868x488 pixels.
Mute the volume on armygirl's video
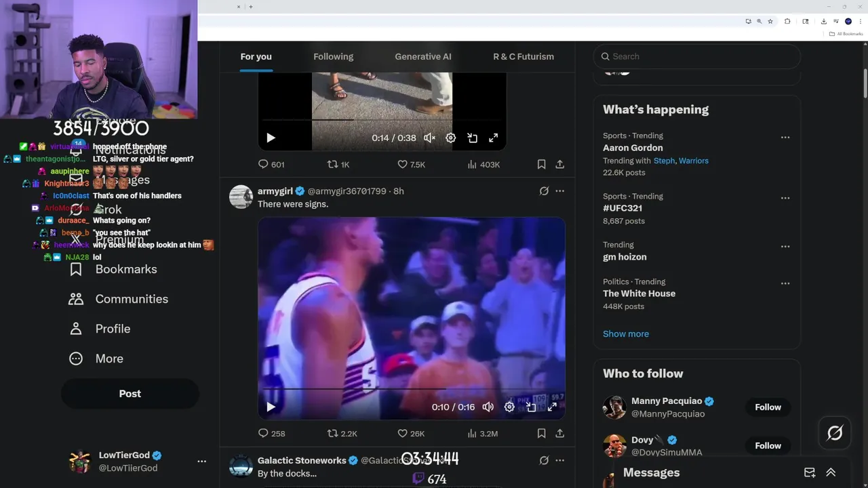[488, 407]
